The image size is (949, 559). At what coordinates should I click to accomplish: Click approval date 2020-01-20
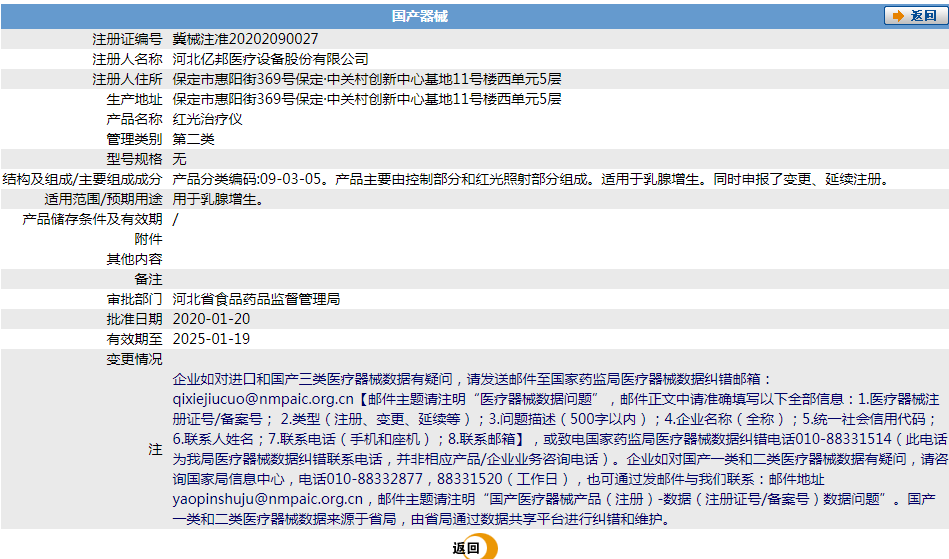click(x=211, y=319)
